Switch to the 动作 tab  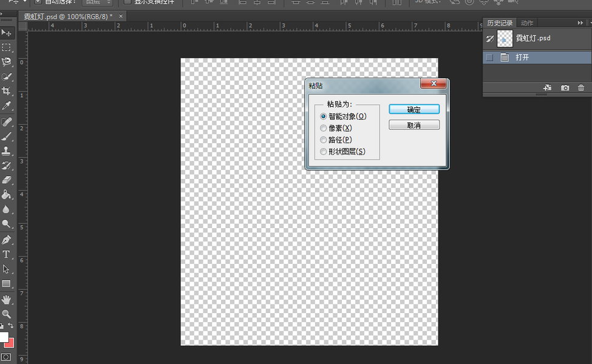click(527, 23)
